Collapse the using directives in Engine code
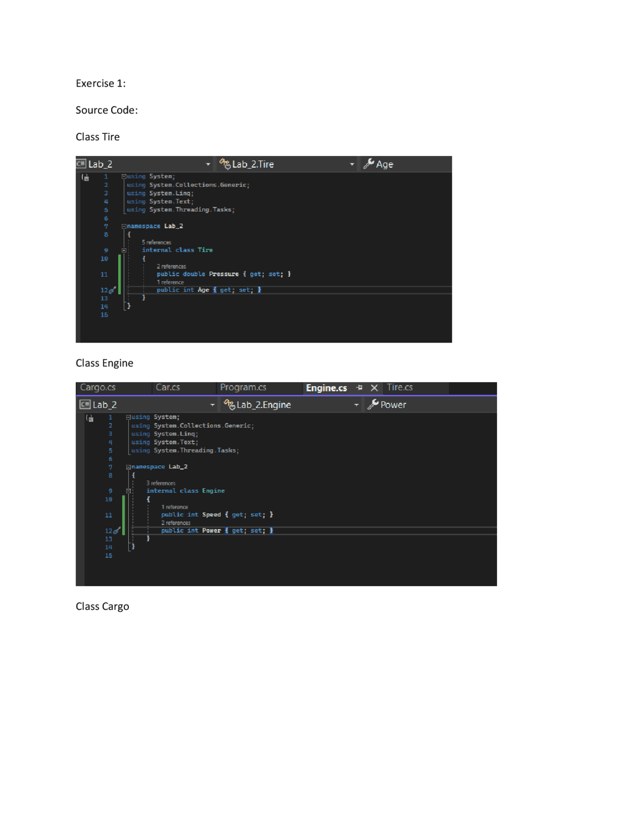The height and width of the screenshot is (833, 644). click(128, 417)
